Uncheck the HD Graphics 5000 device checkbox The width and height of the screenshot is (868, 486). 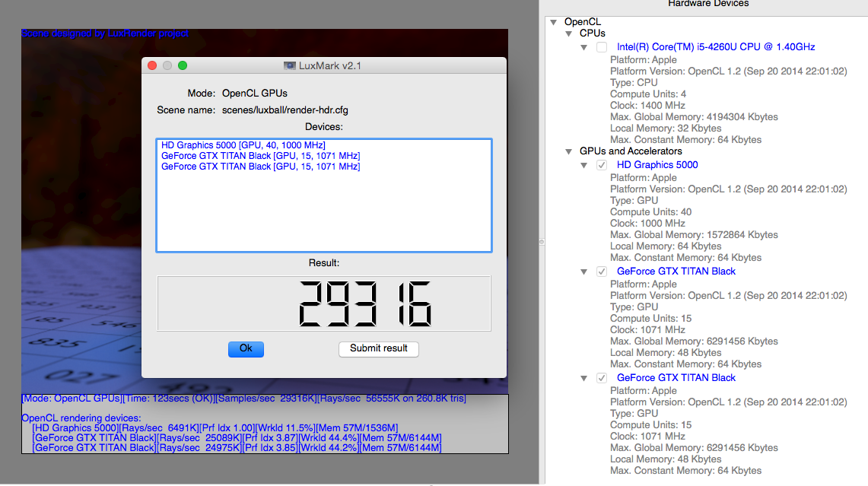point(602,165)
